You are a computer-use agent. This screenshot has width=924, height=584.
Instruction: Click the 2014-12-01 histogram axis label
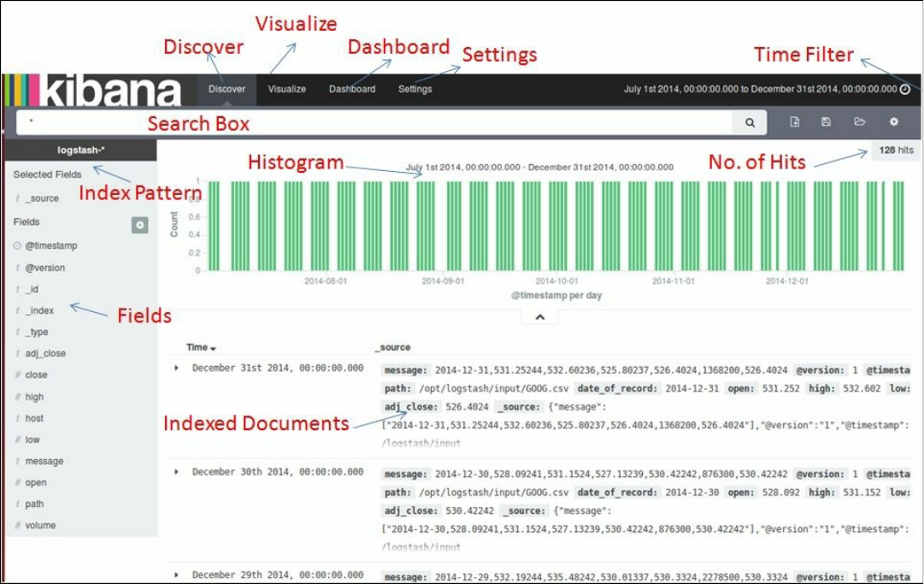pos(786,281)
